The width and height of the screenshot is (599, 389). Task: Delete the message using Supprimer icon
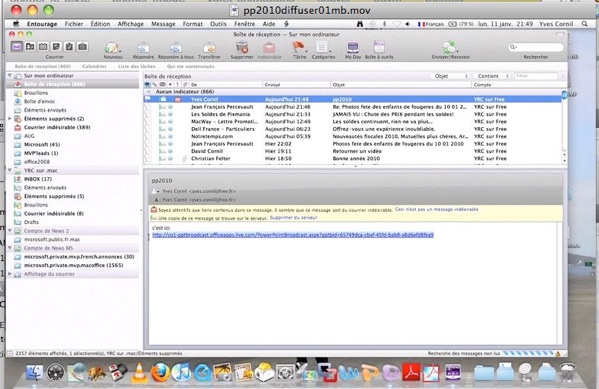242,48
